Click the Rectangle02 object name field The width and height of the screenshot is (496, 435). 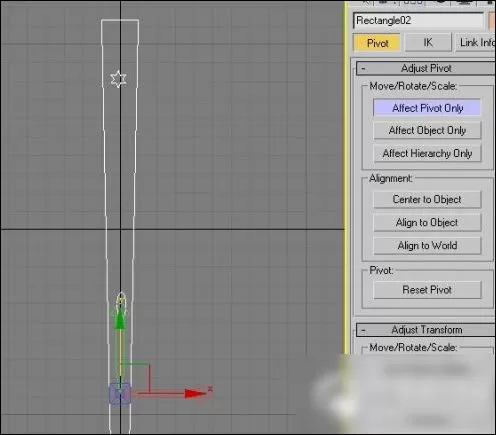click(419, 21)
